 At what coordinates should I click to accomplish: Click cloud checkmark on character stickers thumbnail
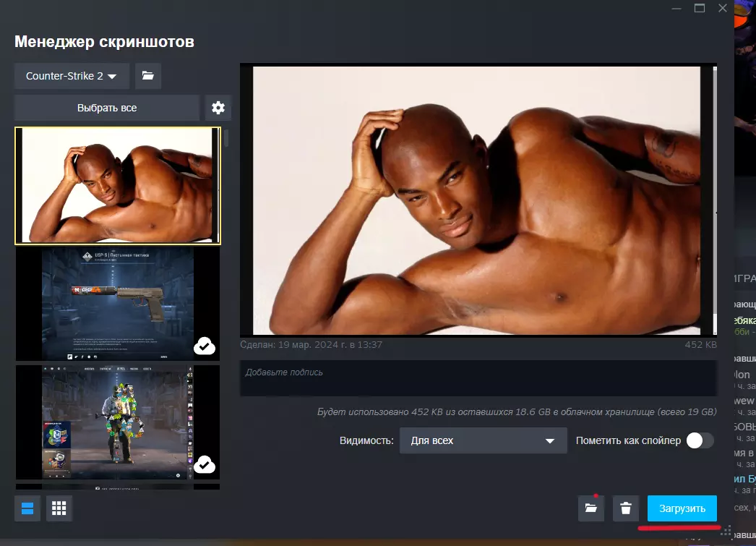tap(205, 464)
